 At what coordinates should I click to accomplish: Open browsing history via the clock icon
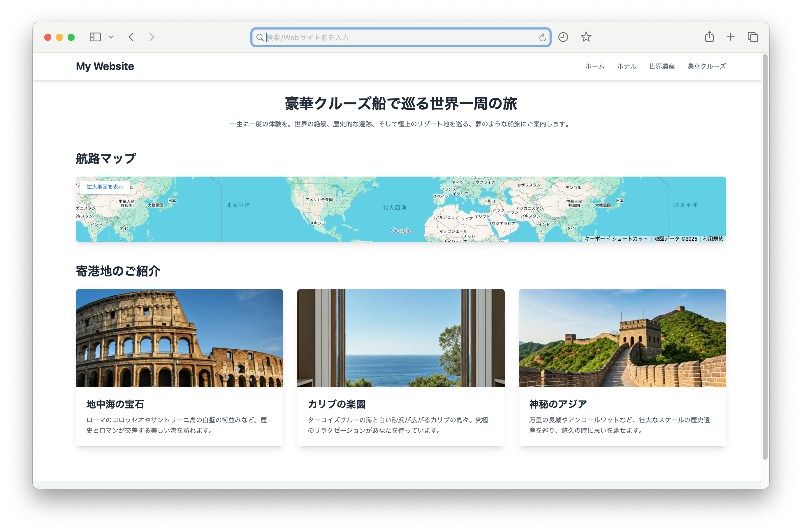[563, 37]
